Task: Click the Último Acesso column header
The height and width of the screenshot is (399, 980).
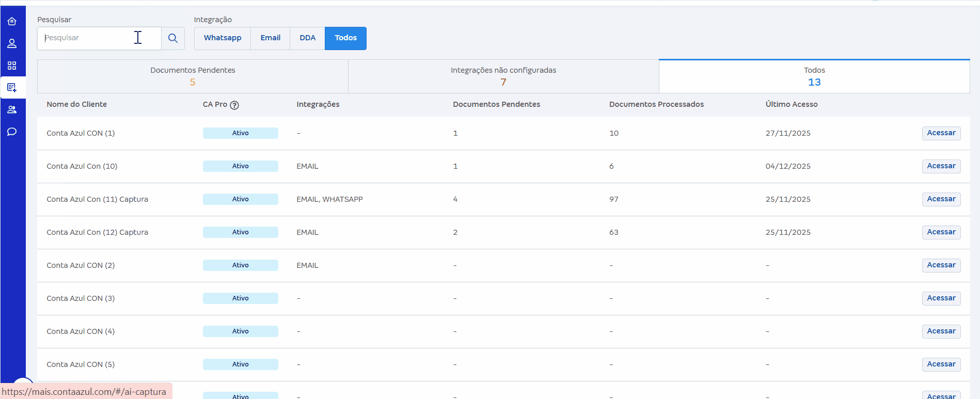Action: pyautogui.click(x=792, y=104)
